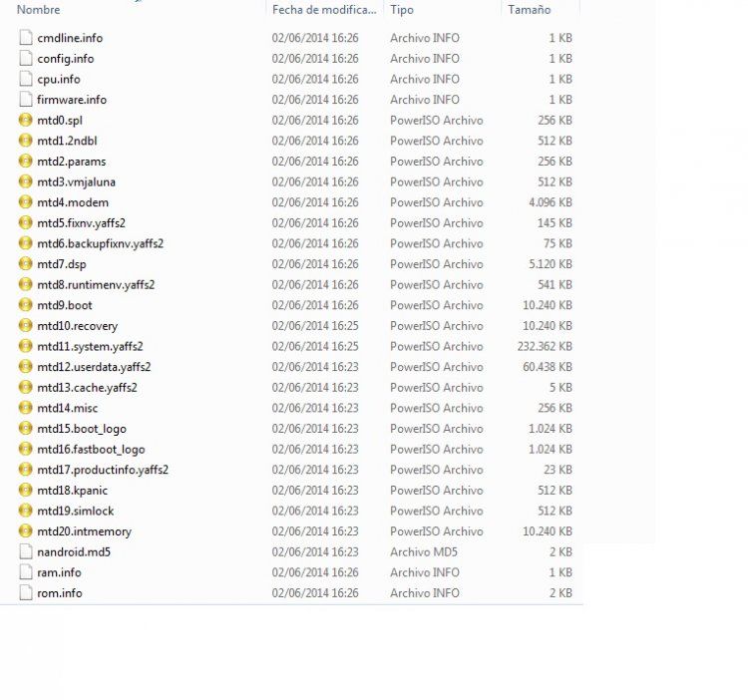748x700 pixels.
Task: Select the file name mtd12.userdata.yaffs2
Action: pyautogui.click(x=94, y=367)
